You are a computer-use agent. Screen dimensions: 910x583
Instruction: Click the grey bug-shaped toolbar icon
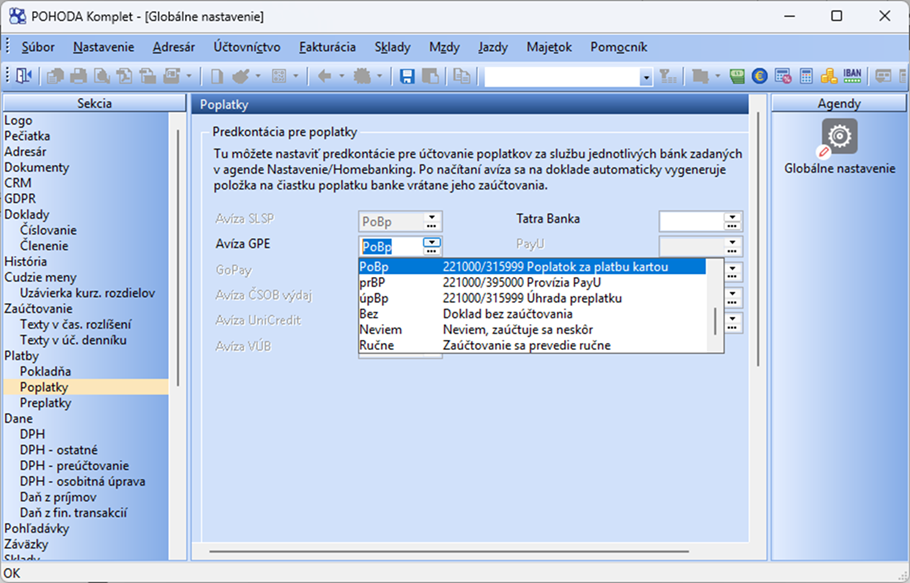(362, 76)
